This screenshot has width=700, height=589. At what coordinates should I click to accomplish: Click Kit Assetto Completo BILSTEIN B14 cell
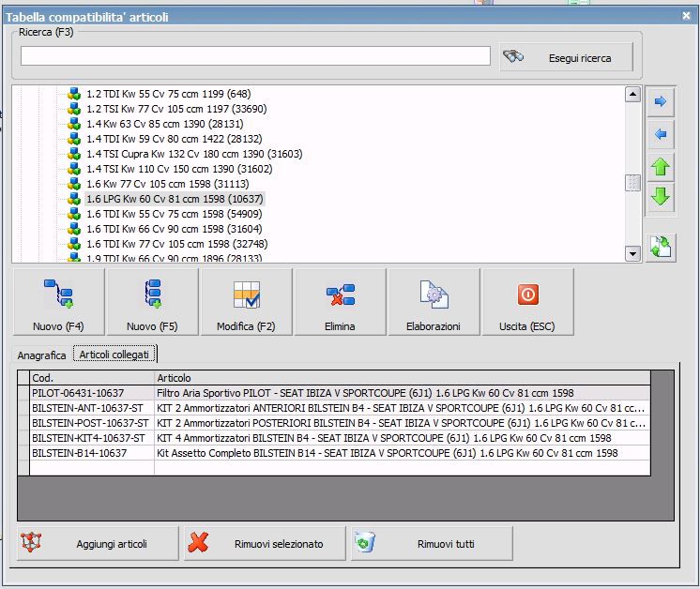(x=403, y=453)
